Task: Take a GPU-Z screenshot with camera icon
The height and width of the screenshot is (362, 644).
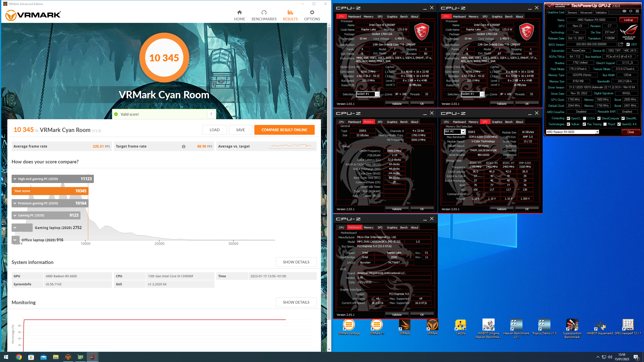Action: pyautogui.click(x=624, y=11)
